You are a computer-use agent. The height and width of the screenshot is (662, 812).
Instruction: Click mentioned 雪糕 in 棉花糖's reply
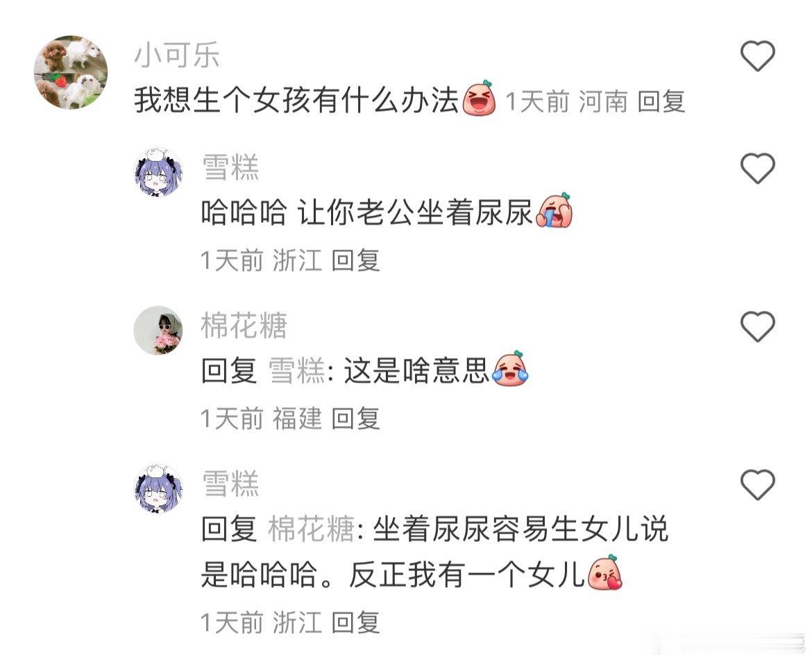click(x=297, y=371)
